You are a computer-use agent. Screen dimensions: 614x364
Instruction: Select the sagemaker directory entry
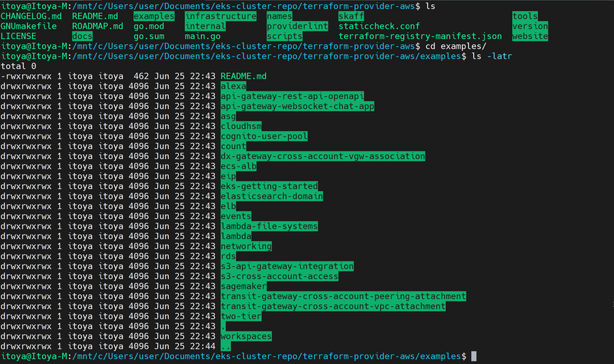tap(244, 287)
